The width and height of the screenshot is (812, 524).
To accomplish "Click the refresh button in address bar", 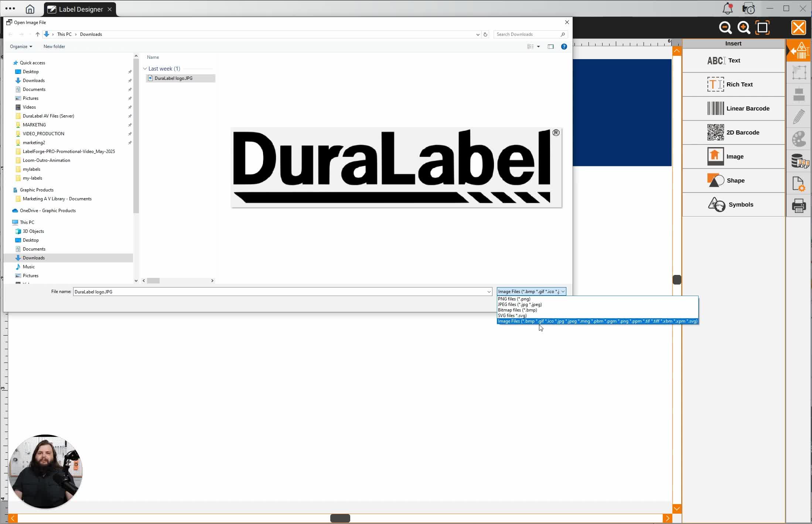I will (485, 34).
